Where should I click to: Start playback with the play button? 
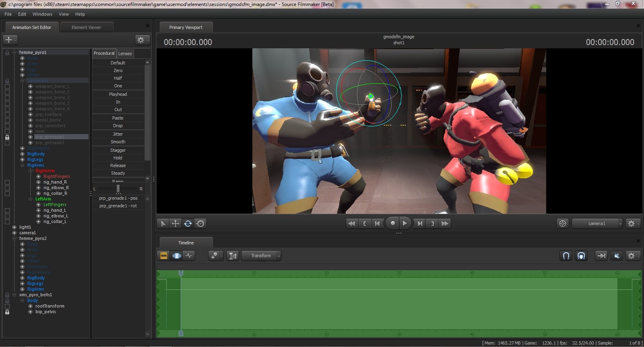(405, 223)
